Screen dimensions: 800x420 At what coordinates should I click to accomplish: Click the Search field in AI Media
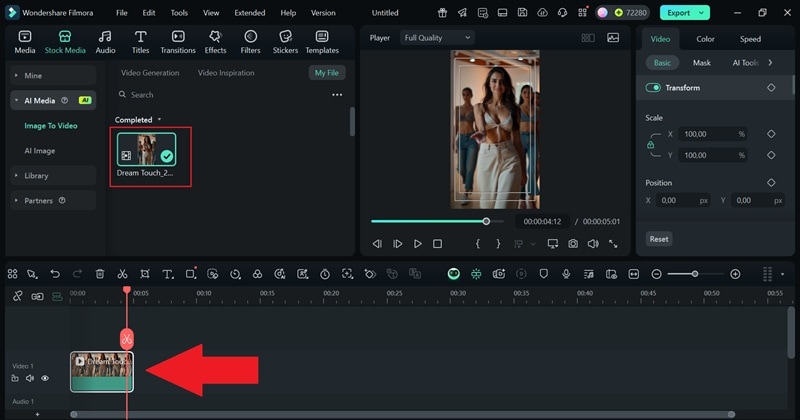[219, 95]
